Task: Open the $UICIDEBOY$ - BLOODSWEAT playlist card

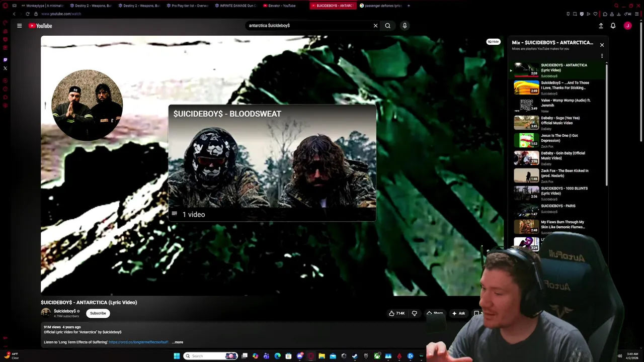Action: (272, 163)
